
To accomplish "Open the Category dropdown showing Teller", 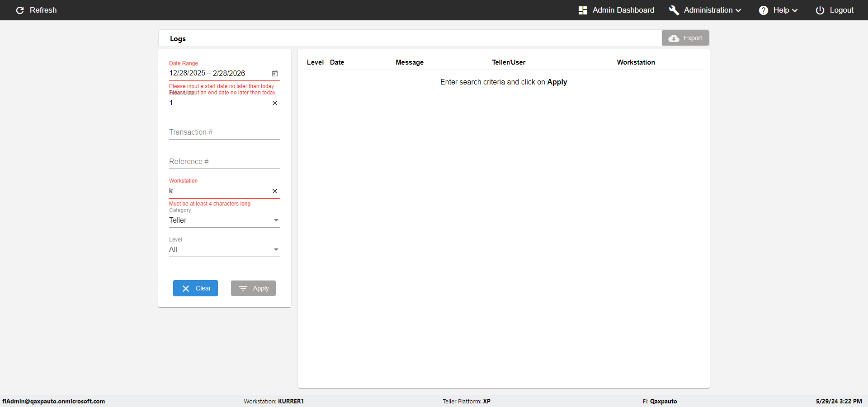I will 225,220.
